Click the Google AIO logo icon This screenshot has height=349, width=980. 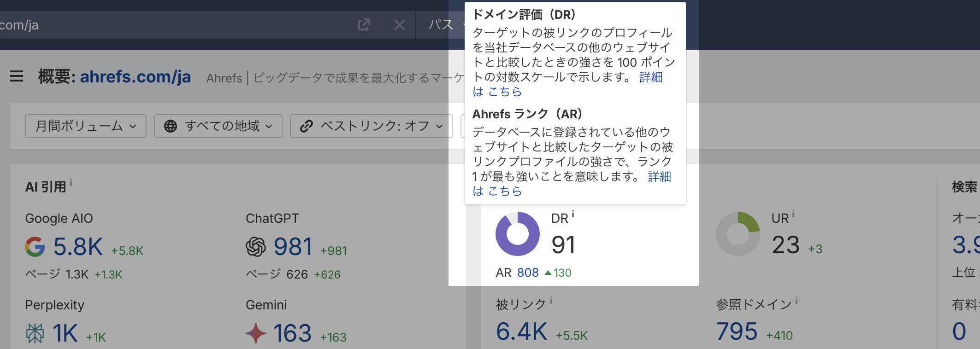[x=35, y=247]
